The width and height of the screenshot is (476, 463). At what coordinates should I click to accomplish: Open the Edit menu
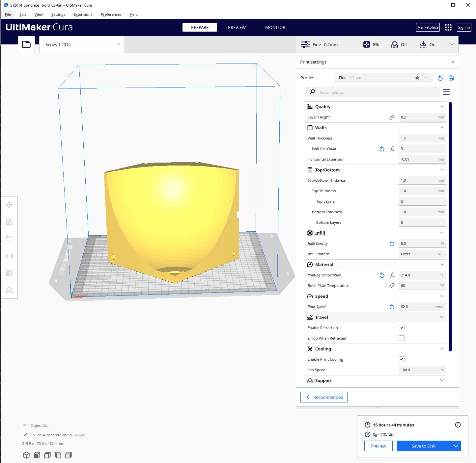click(x=23, y=14)
